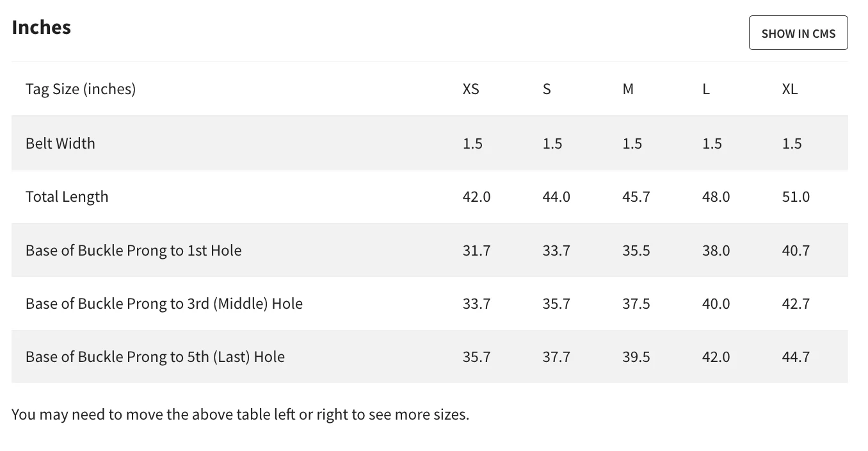Select the XL size column header

(x=790, y=89)
